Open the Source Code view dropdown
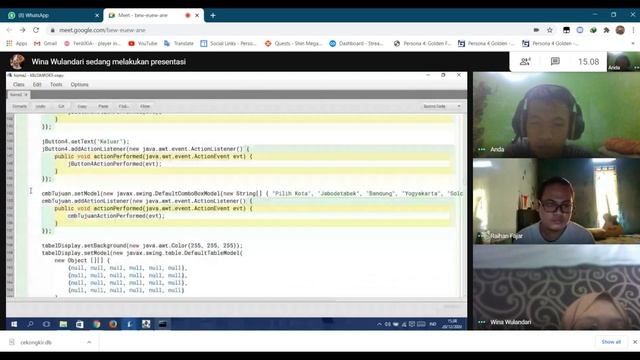The image size is (640, 360). 442,106
